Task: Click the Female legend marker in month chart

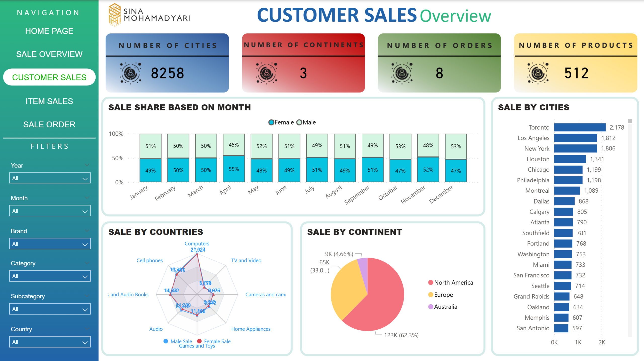Action: (x=271, y=123)
